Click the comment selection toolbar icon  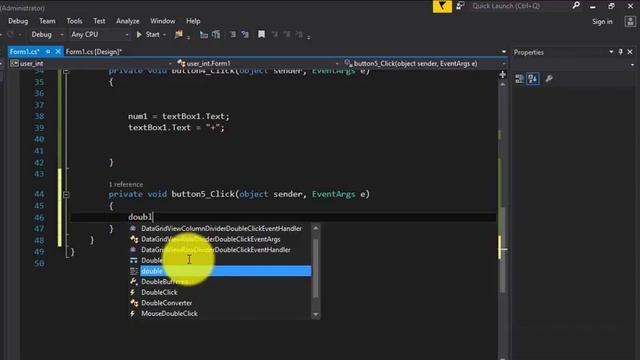(x=232, y=35)
